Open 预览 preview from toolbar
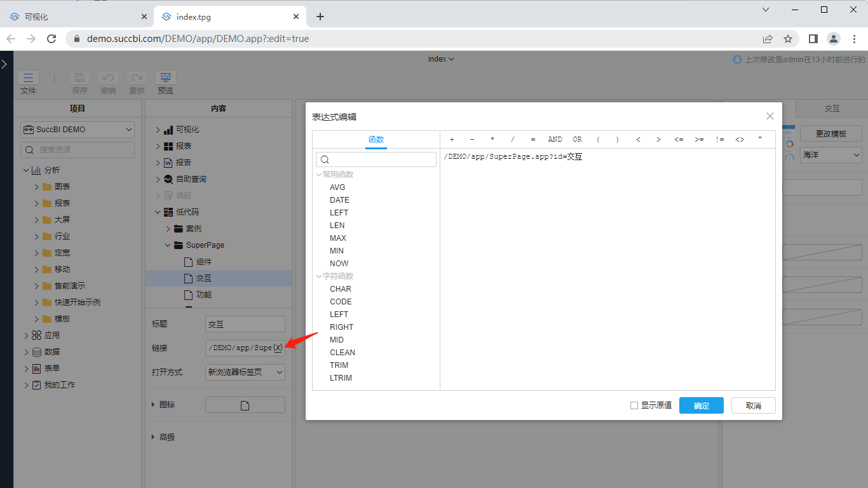The image size is (868, 488). coord(165,78)
